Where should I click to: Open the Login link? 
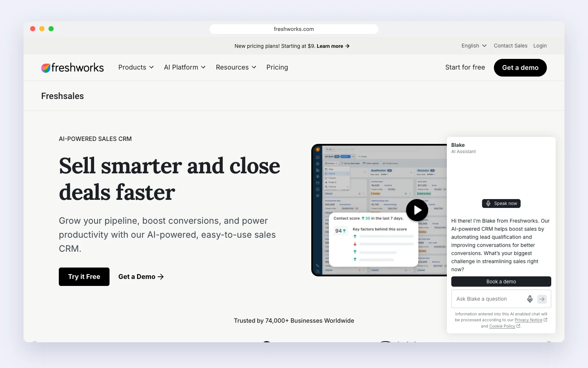point(540,46)
